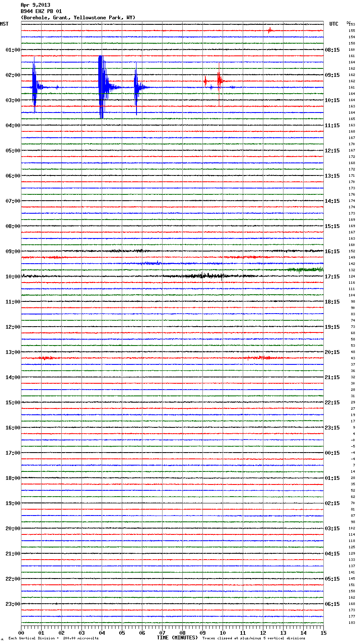
Task: Click the 17:15 UTC time label
Action: coord(332,277)
